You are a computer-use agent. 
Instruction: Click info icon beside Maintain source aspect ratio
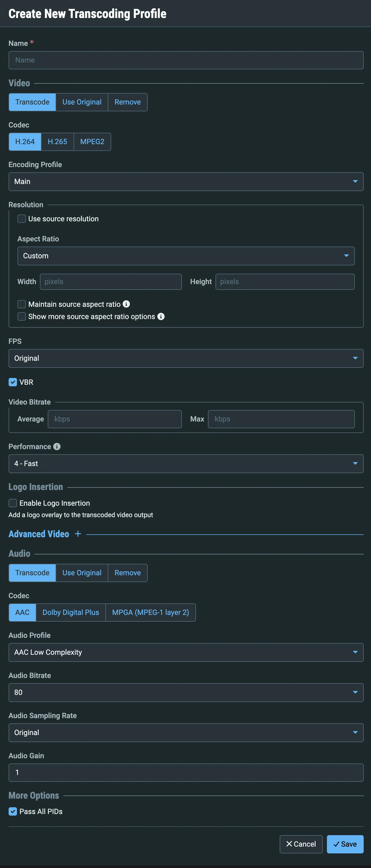coord(126,304)
